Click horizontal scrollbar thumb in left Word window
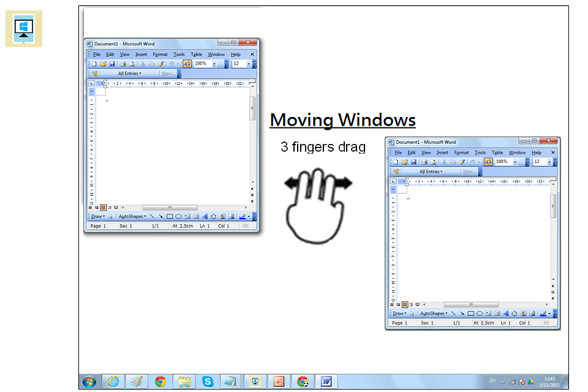588x392 pixels. (x=170, y=208)
